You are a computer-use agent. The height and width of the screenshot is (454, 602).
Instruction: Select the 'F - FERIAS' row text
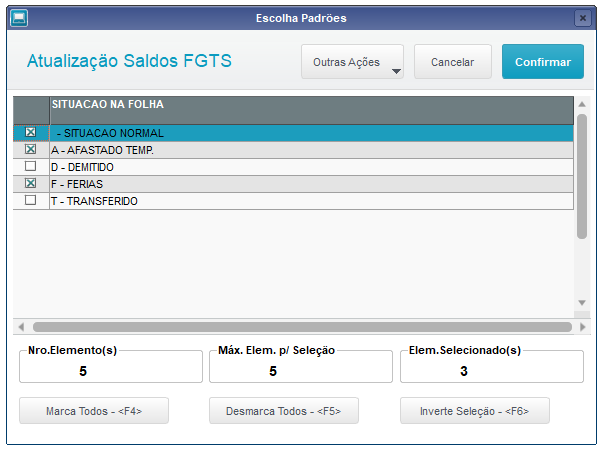[x=77, y=184]
